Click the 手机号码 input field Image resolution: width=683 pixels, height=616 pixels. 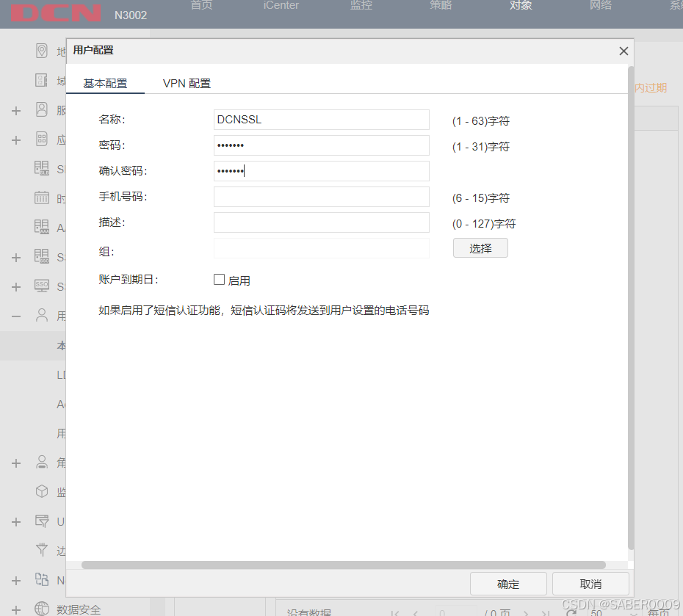321,196
